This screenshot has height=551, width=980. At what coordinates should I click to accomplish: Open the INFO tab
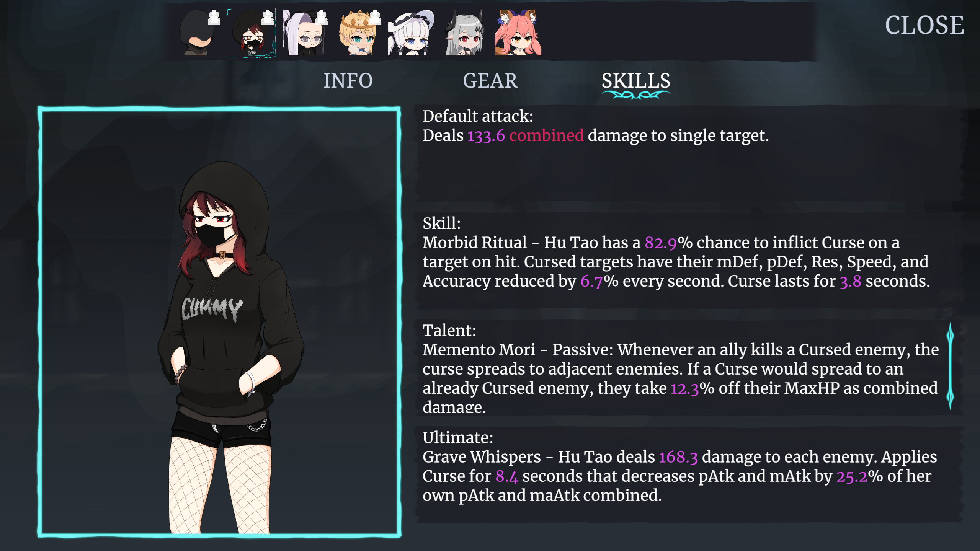pos(348,81)
